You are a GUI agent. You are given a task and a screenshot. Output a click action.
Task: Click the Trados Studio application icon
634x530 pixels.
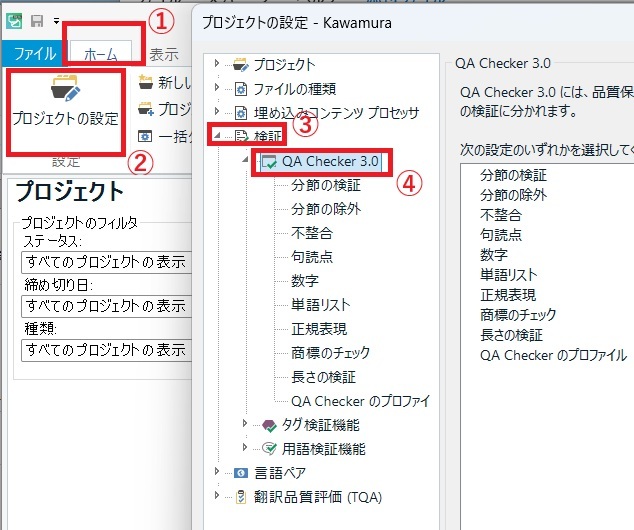coord(14,21)
